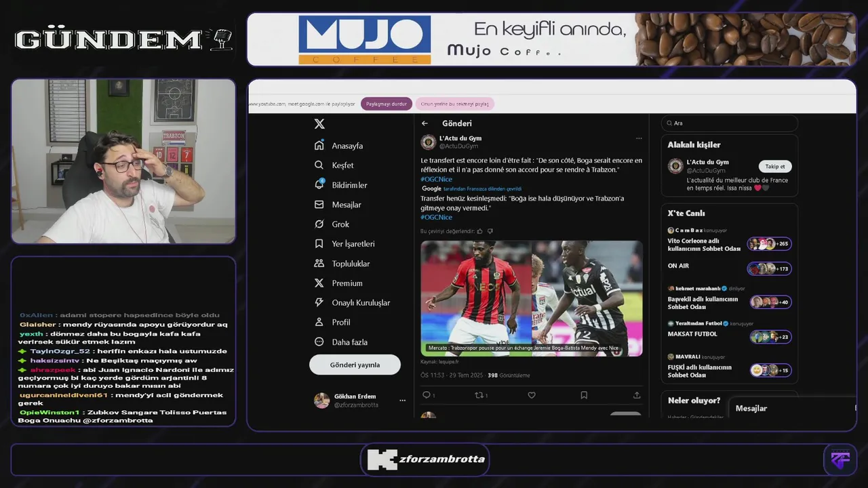Open the X logo home icon
The image size is (868, 488).
[x=319, y=124]
